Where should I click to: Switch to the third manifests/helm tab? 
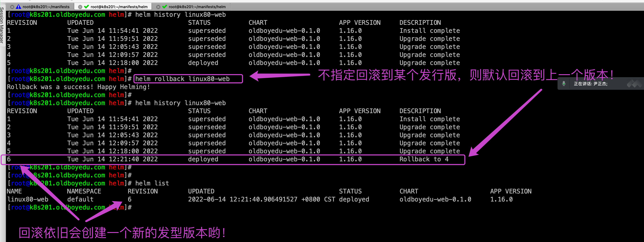197,7
